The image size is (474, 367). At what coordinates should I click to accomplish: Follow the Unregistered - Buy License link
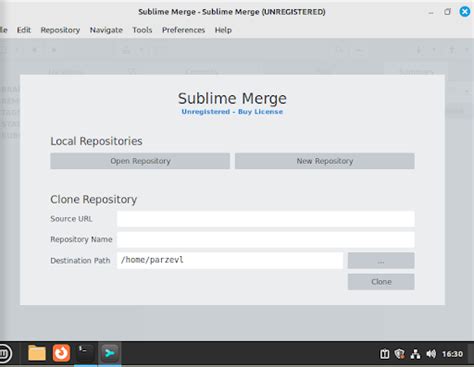click(x=232, y=112)
